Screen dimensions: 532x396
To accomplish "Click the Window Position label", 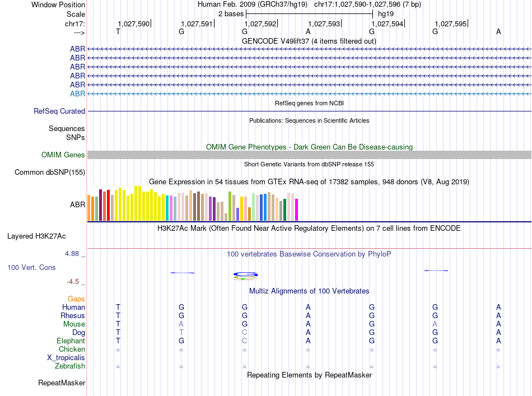I will [x=58, y=4].
